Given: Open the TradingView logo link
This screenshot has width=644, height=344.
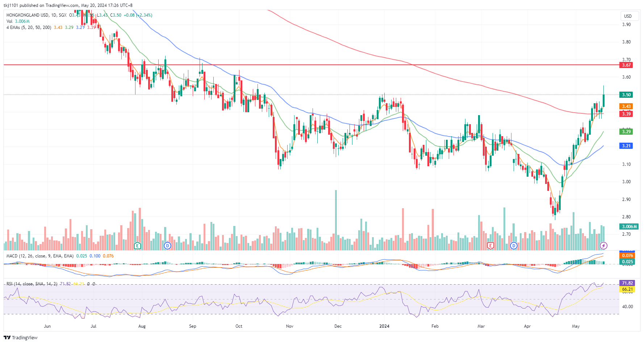Looking at the screenshot, I should (21, 337).
